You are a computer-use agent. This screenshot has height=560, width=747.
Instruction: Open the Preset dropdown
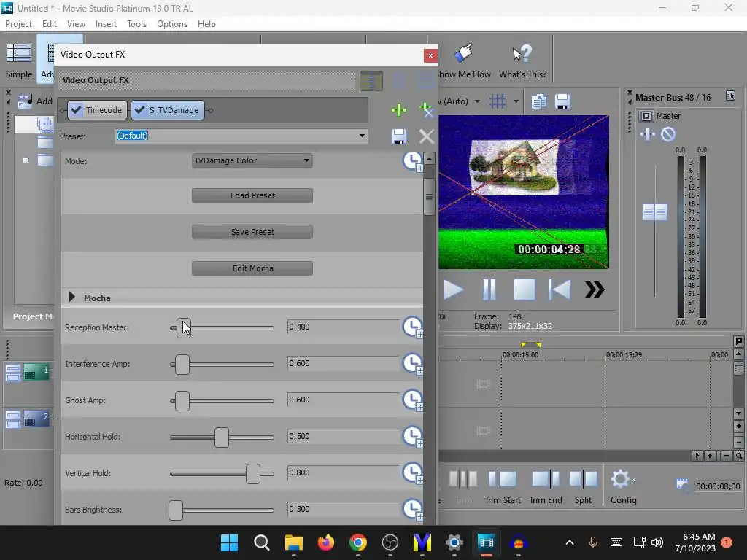(362, 136)
